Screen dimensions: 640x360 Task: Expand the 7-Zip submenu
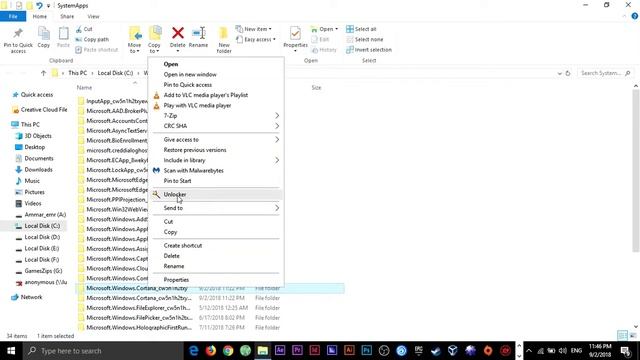click(x=277, y=116)
